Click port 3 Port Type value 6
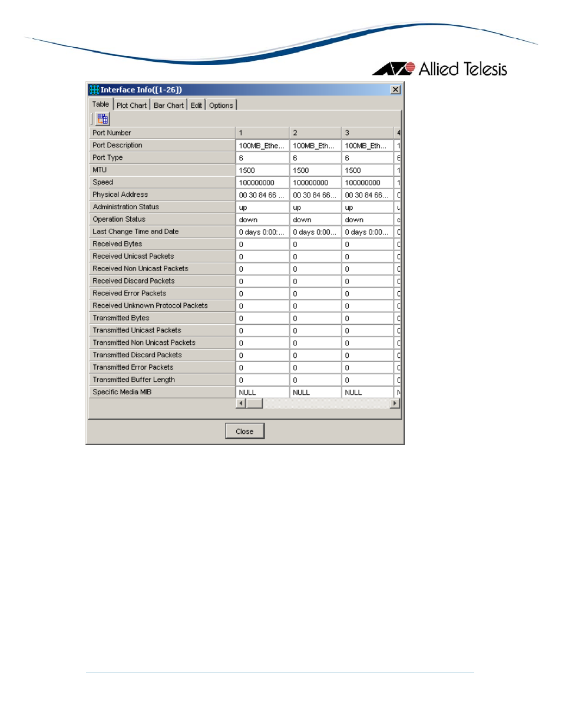The width and height of the screenshot is (562, 728). tap(367, 158)
